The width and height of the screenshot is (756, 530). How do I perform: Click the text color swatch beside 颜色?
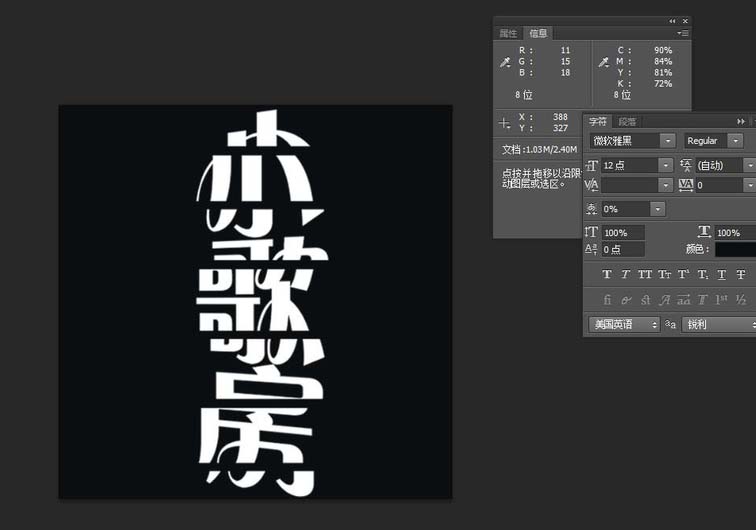click(735, 249)
